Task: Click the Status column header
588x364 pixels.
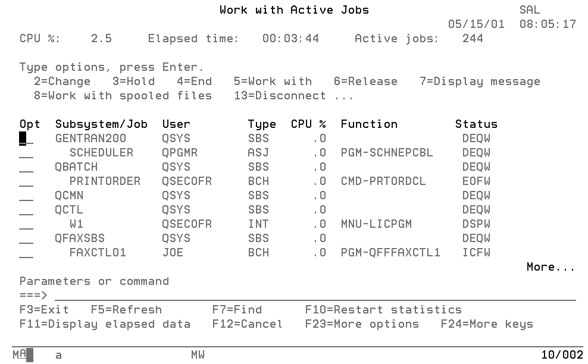Action: [476, 124]
